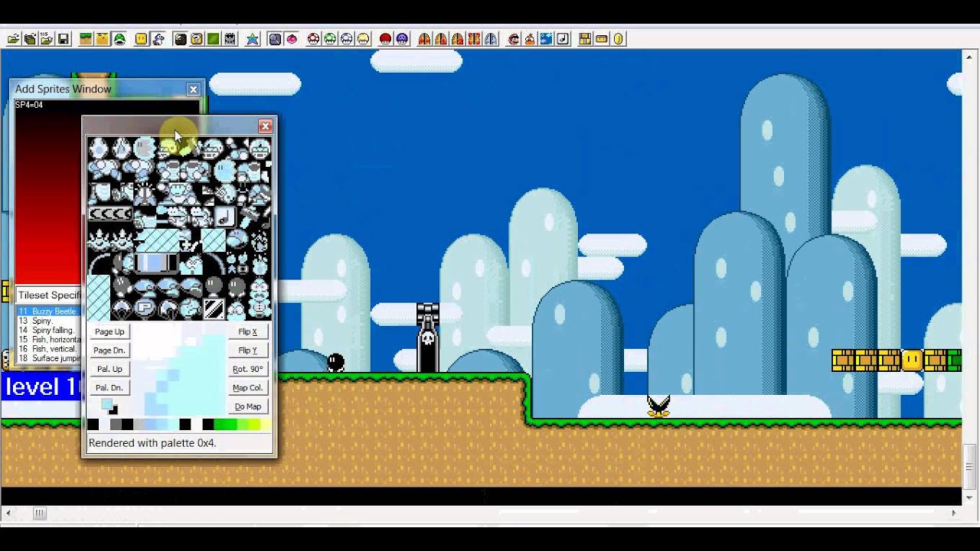Click the horizontal scrollbar left arrow
The height and width of the screenshot is (551, 980).
(8, 514)
